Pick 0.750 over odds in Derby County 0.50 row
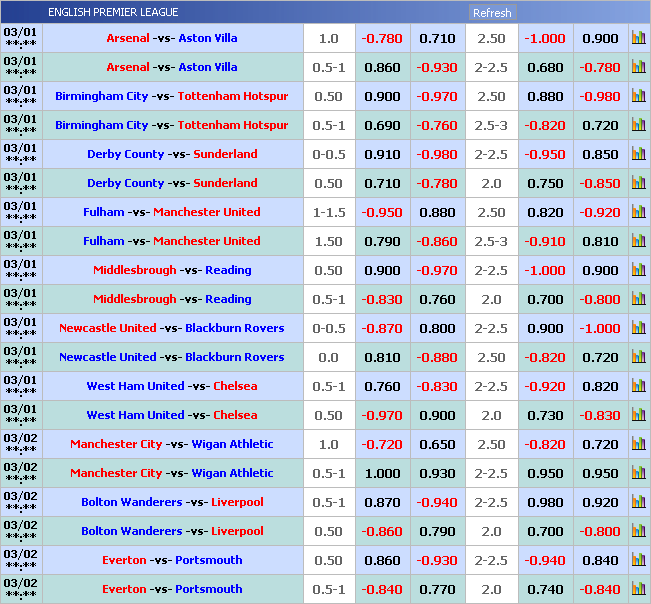This screenshot has width=651, height=604. 546,183
